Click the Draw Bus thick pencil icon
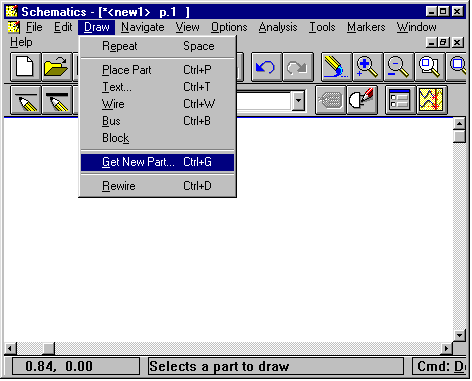The image size is (472, 381). point(57,100)
